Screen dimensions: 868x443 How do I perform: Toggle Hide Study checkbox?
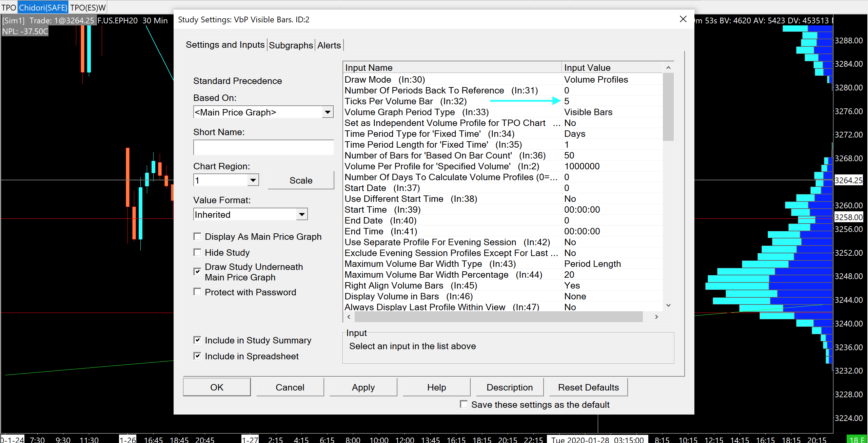coord(197,252)
